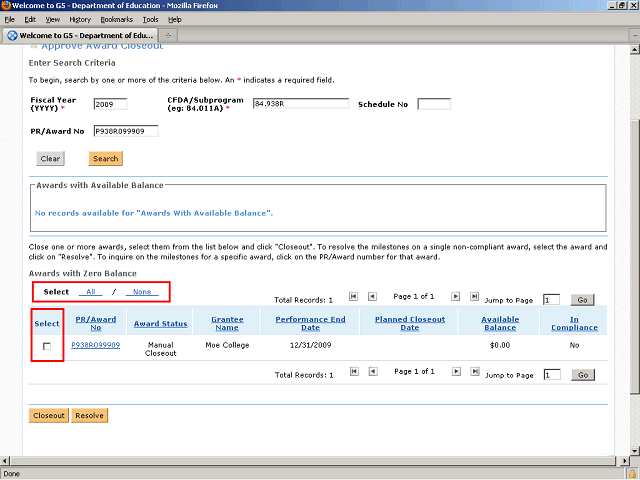The width and height of the screenshot is (640, 480).
Task: Click the 'No' compliance cell
Action: [x=574, y=345]
